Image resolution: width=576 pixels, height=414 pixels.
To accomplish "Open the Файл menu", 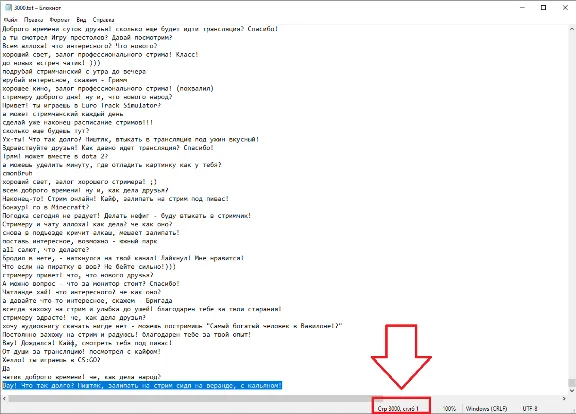I will pyautogui.click(x=10, y=20).
